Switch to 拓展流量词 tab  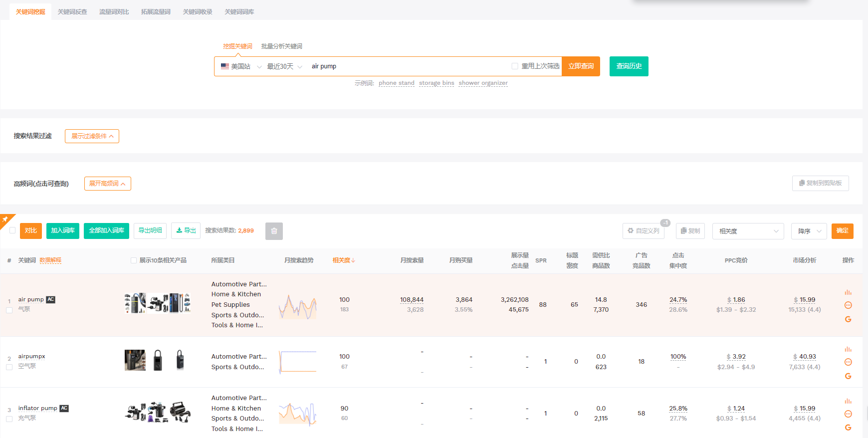click(156, 11)
